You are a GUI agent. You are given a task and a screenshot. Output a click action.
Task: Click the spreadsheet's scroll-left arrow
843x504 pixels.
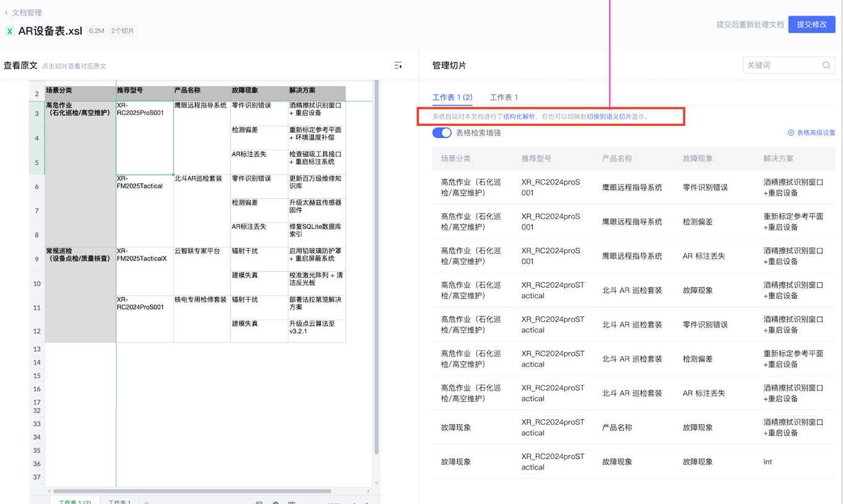pyautogui.click(x=49, y=491)
